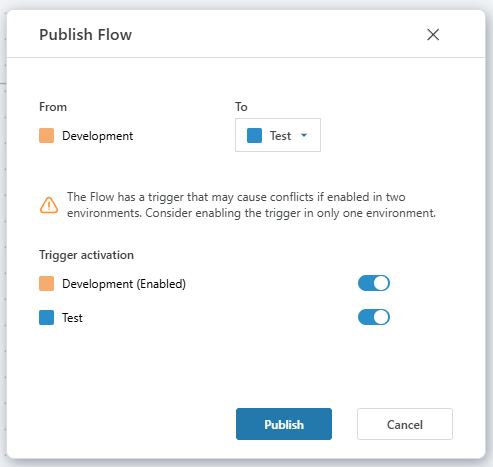Cancel publishing the flow
The image size is (493, 467).
405,424
